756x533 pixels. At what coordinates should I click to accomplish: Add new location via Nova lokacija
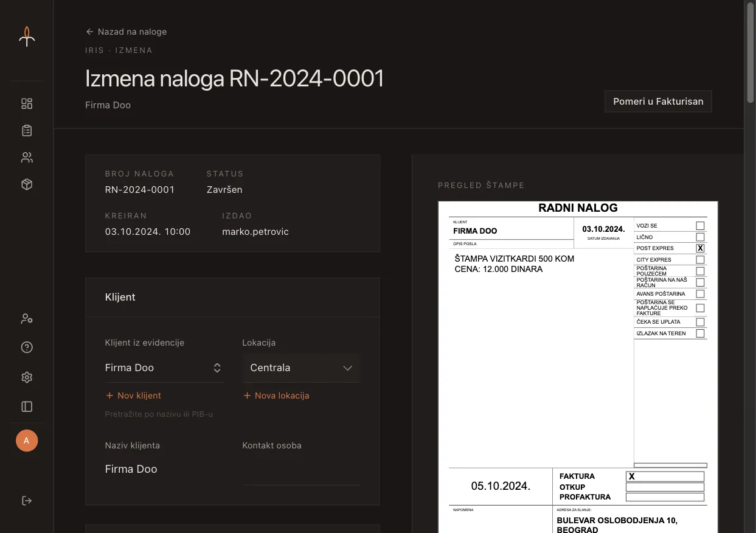(276, 395)
